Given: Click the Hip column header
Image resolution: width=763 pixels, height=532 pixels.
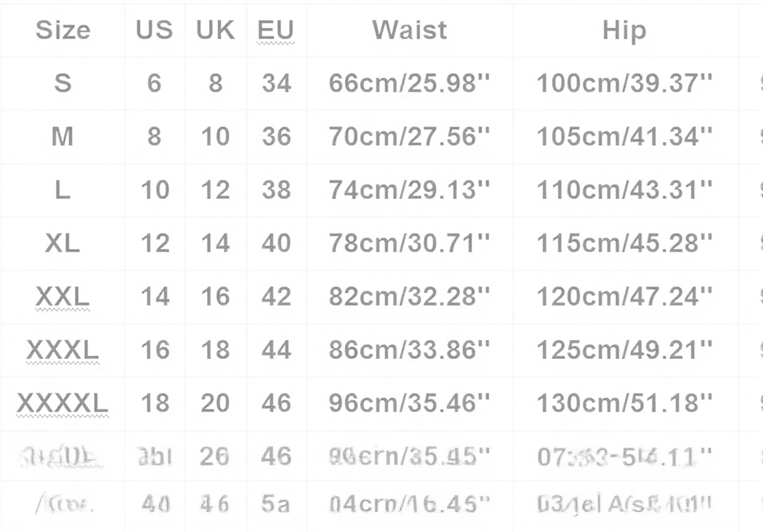Looking at the screenshot, I should [624, 30].
